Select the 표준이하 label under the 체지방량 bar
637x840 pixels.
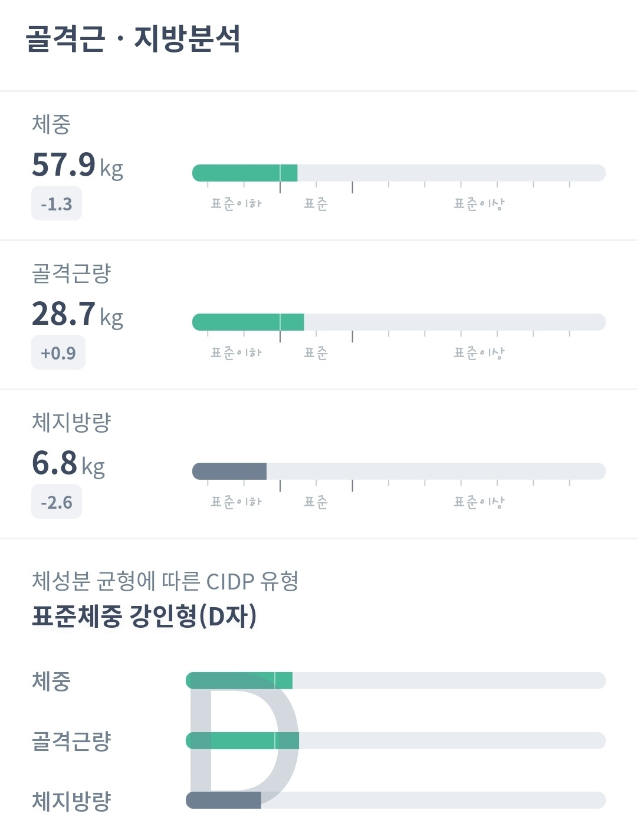[236, 503]
